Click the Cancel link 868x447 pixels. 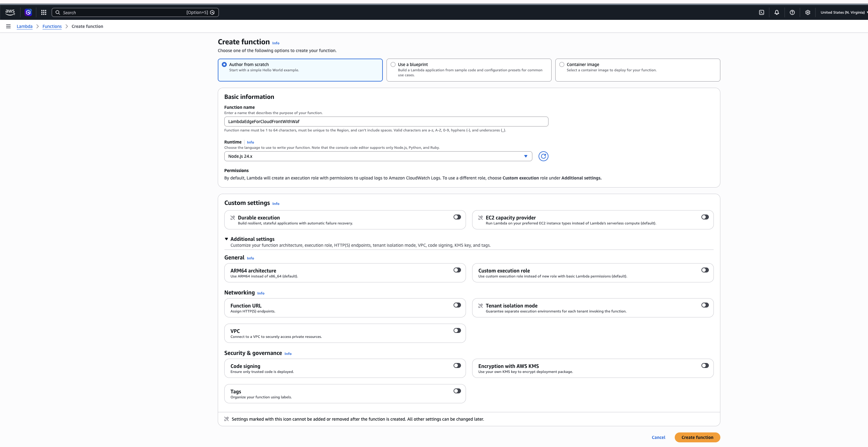pyautogui.click(x=658, y=437)
